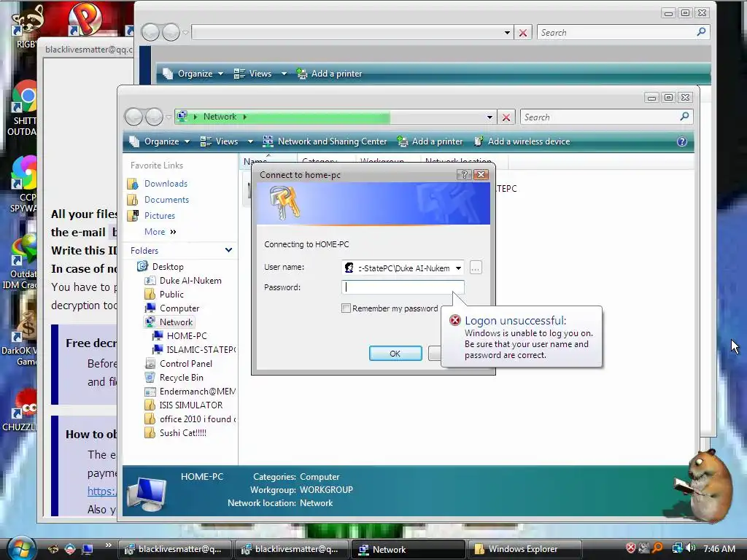Open the Organize menu in Network window
The image size is (747, 560).
coord(161,141)
